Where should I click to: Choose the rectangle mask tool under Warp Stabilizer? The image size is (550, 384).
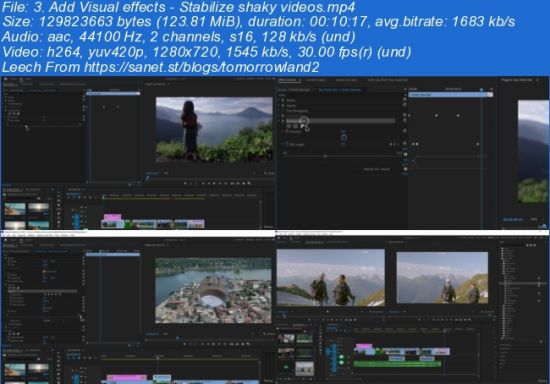click(295, 126)
